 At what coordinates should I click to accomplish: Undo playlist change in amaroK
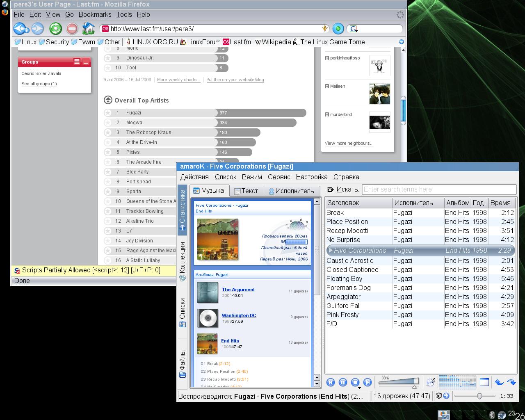(x=499, y=382)
